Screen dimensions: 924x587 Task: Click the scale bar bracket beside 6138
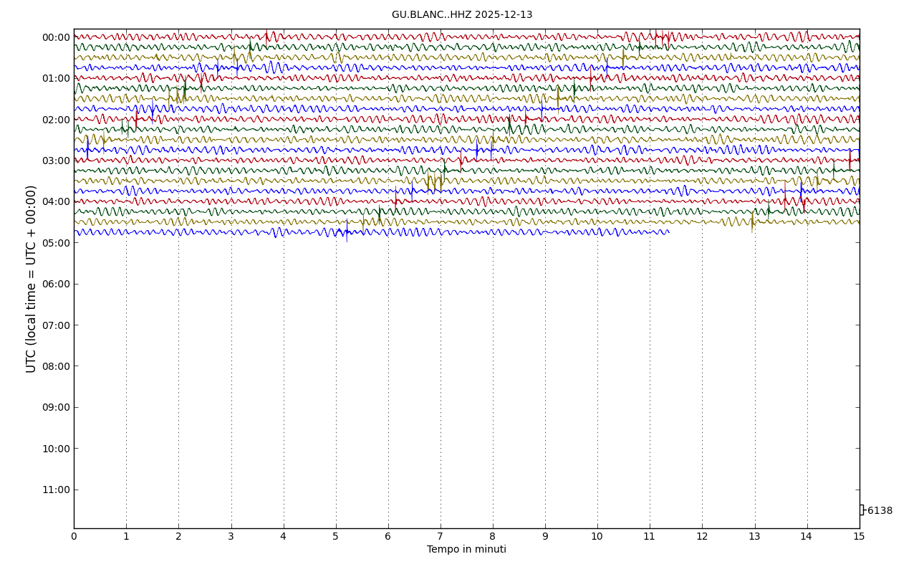[x=862, y=510]
